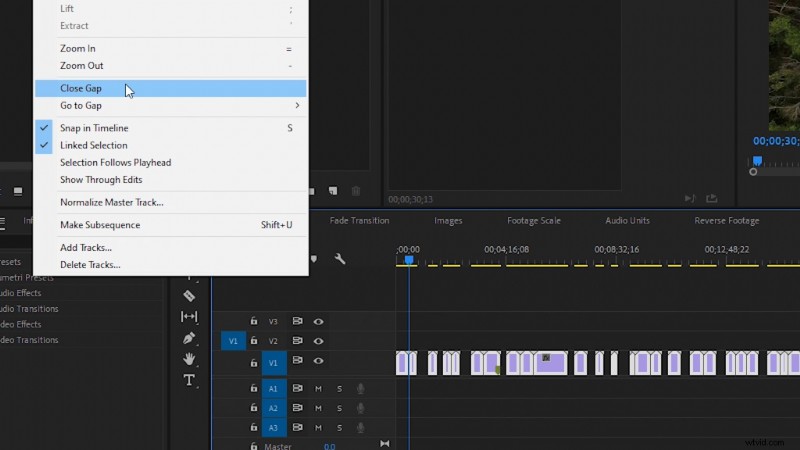This screenshot has width=800, height=450.
Task: Toggle track lock on V3
Action: (x=254, y=321)
